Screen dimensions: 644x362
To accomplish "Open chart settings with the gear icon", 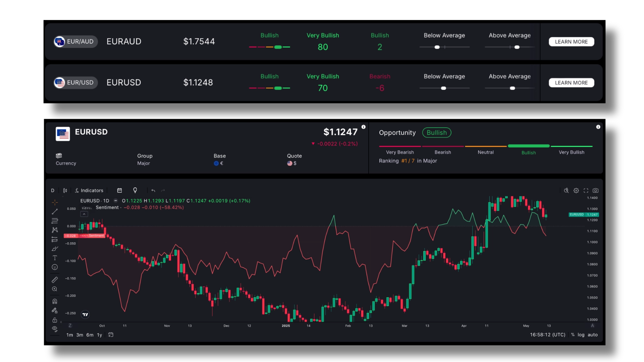I will [577, 190].
